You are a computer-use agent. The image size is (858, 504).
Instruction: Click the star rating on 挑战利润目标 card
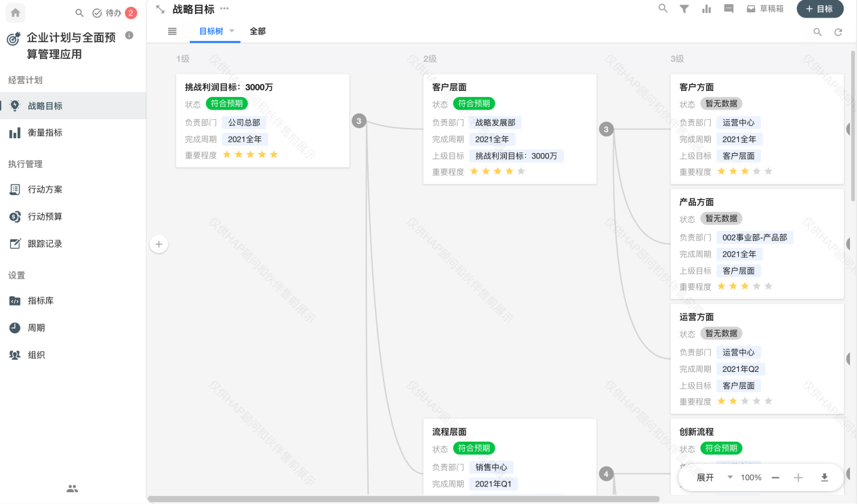coord(250,154)
